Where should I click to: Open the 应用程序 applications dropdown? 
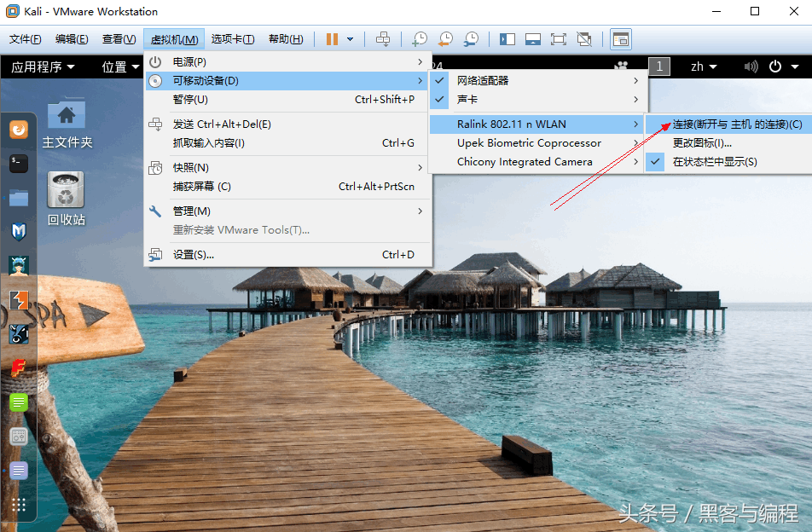coord(43,66)
